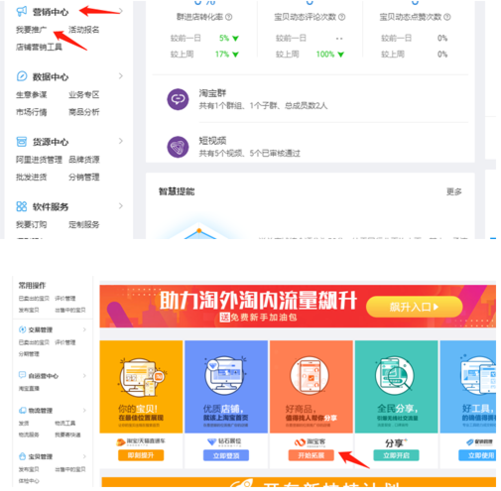The height and width of the screenshot is (491, 501).
Task: Open 批发进货 under 货源中心
Action: pyautogui.click(x=31, y=177)
